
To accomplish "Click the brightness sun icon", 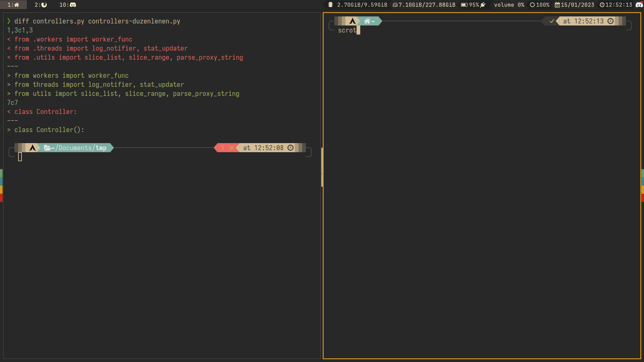I will [532, 5].
